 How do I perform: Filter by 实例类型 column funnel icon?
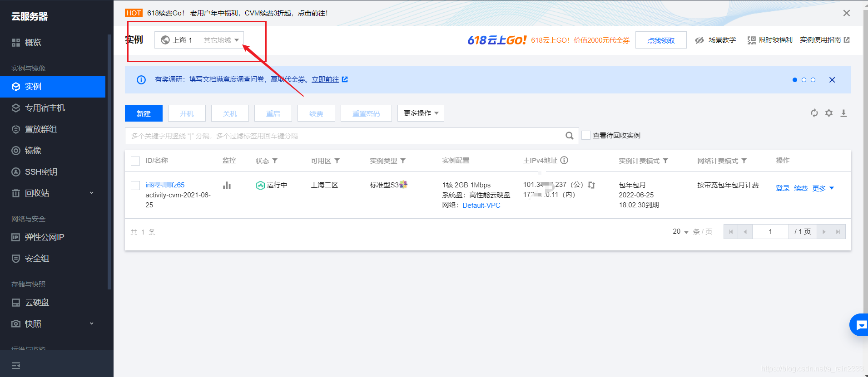point(403,161)
